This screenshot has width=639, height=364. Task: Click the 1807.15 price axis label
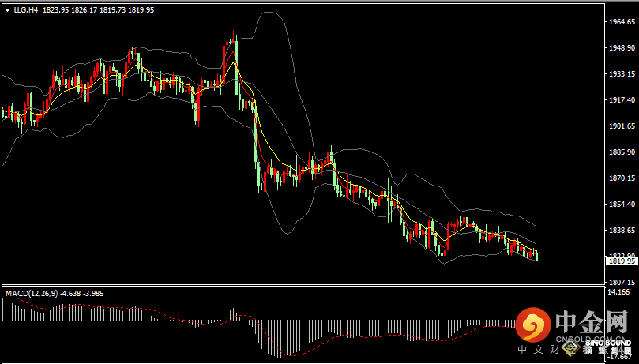pyautogui.click(x=622, y=282)
